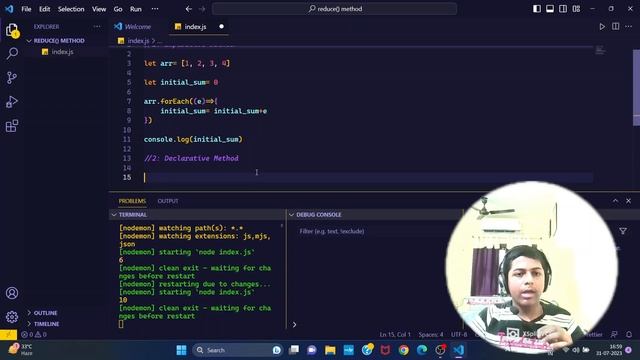The image size is (640, 360).
Task: Open the Accounts menu icon
Action: click(12, 293)
